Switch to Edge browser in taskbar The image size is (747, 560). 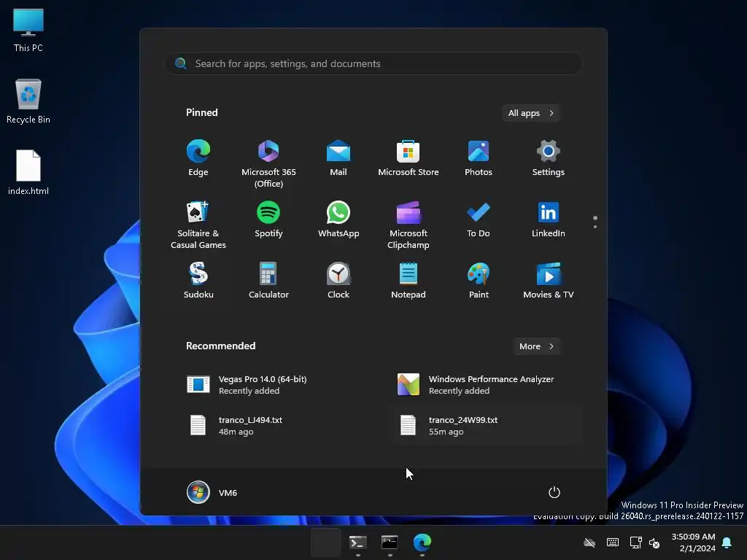click(422, 542)
